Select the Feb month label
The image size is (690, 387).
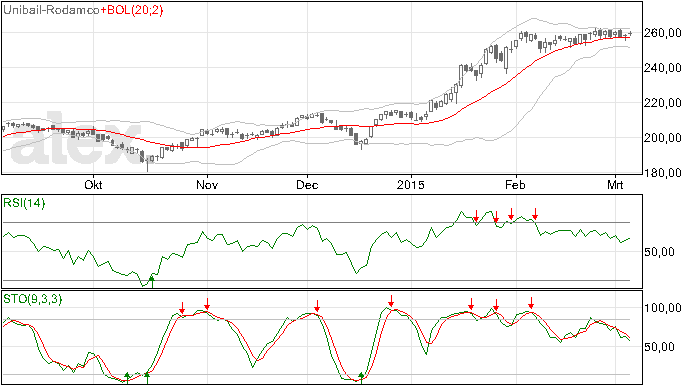click(515, 184)
